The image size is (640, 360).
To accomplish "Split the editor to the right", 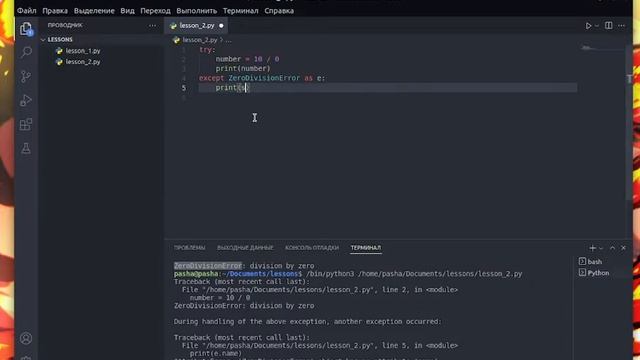I will pyautogui.click(x=609, y=25).
